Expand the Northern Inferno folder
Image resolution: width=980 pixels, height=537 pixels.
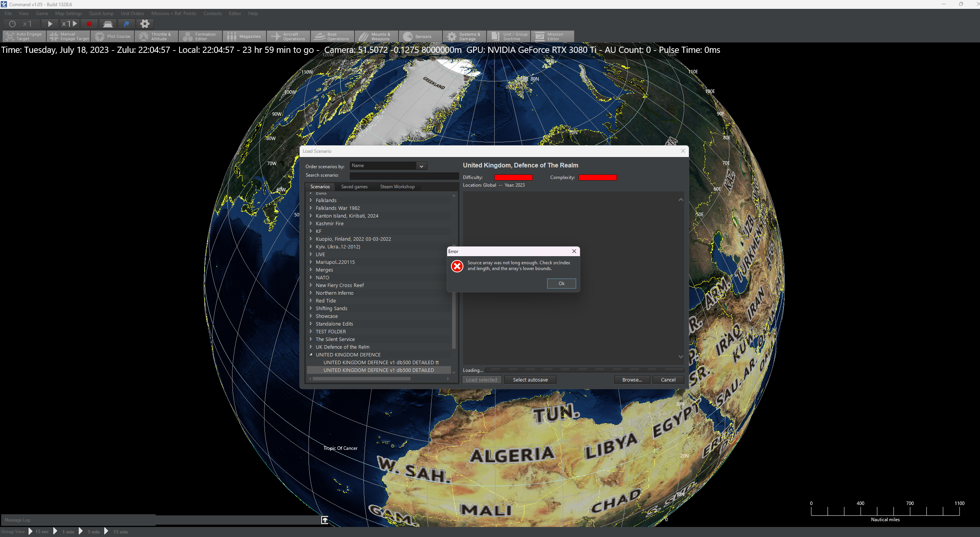(x=311, y=293)
